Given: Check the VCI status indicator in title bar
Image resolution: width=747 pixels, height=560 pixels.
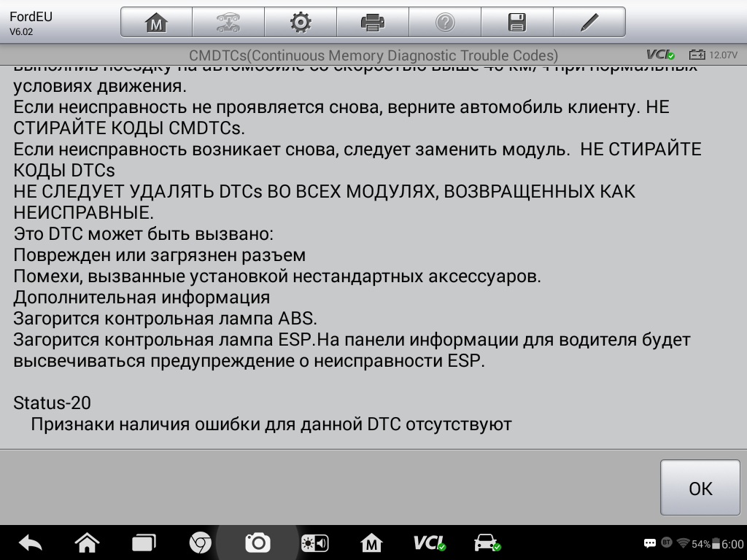Looking at the screenshot, I should 660,55.
